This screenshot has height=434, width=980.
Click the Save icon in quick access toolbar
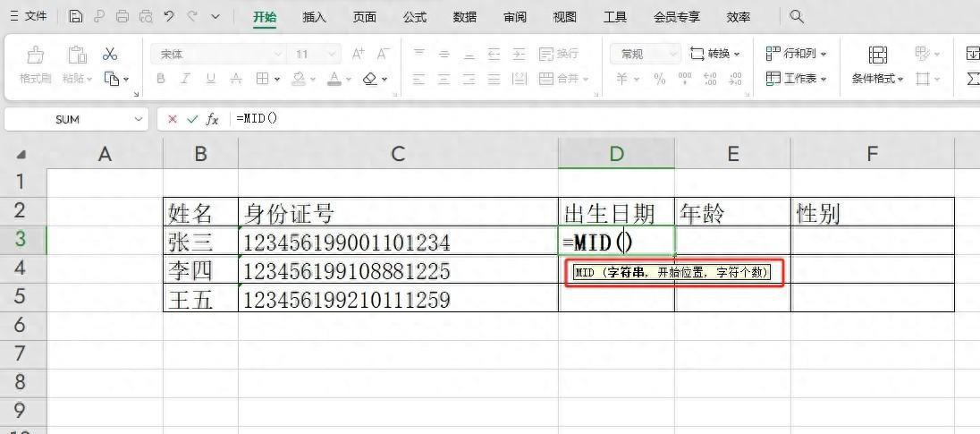click(x=76, y=17)
